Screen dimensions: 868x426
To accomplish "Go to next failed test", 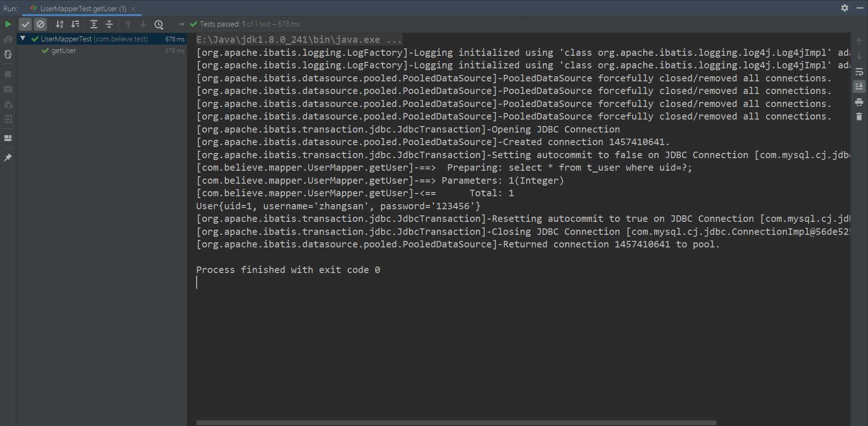I will tap(143, 24).
